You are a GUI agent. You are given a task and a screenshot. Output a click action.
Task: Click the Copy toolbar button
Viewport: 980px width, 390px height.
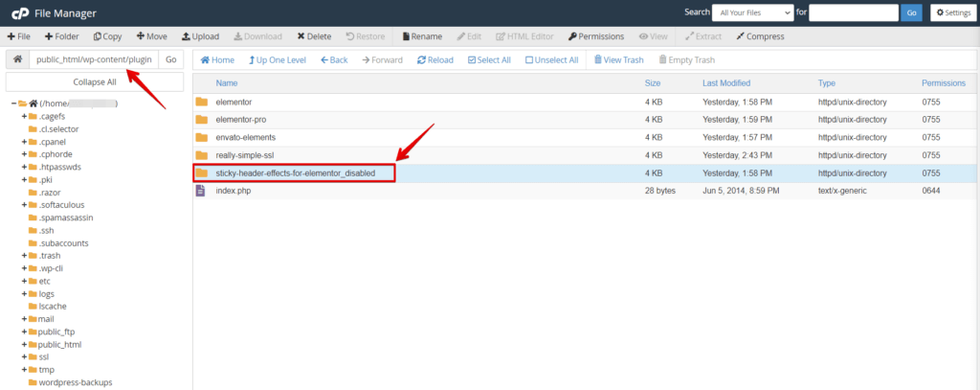tap(107, 36)
